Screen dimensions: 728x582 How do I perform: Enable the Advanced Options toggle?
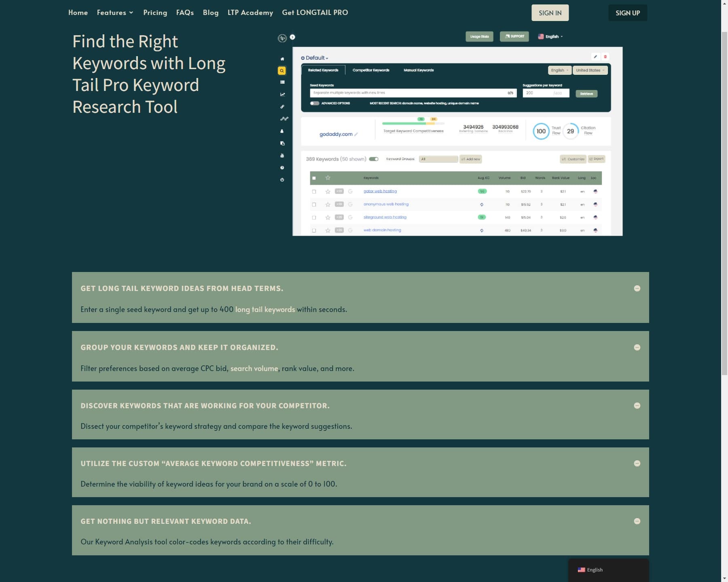[315, 103]
